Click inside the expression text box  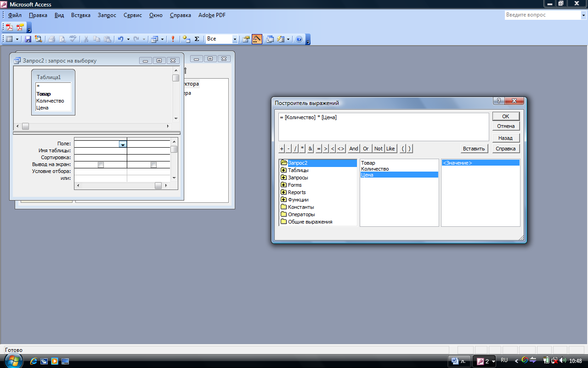pos(384,127)
